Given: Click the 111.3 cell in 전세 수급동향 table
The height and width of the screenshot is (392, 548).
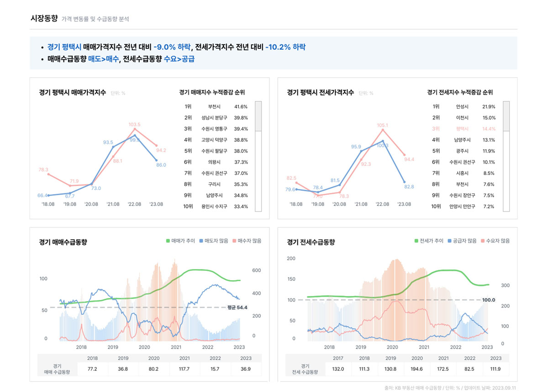Looking at the screenshot, I should coord(364,369).
